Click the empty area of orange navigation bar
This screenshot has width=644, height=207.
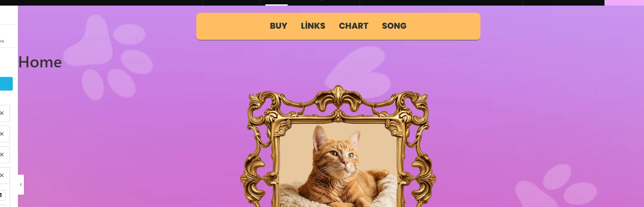(x=443, y=26)
